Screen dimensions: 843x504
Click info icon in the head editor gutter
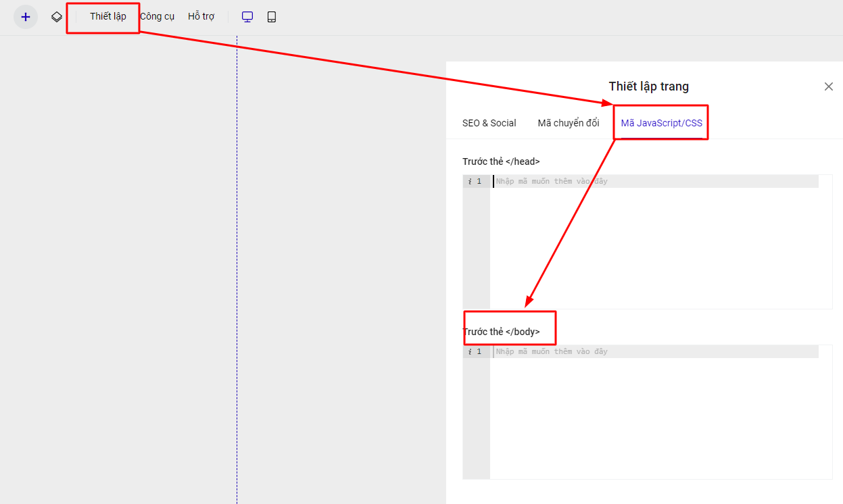click(x=469, y=181)
